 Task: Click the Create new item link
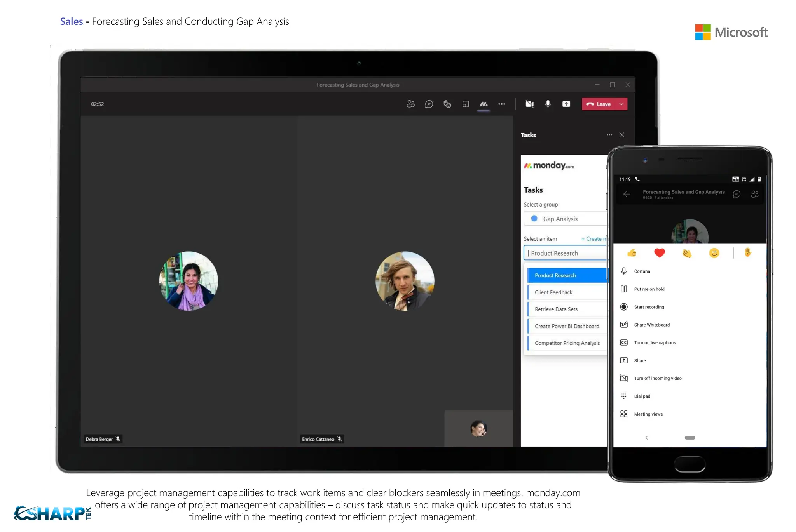[x=594, y=239]
